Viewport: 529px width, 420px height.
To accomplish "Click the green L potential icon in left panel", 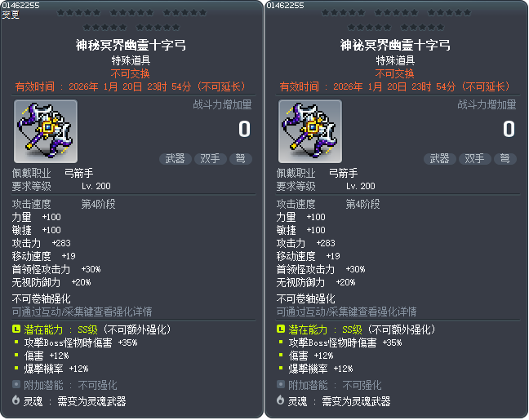I will [x=16, y=329].
